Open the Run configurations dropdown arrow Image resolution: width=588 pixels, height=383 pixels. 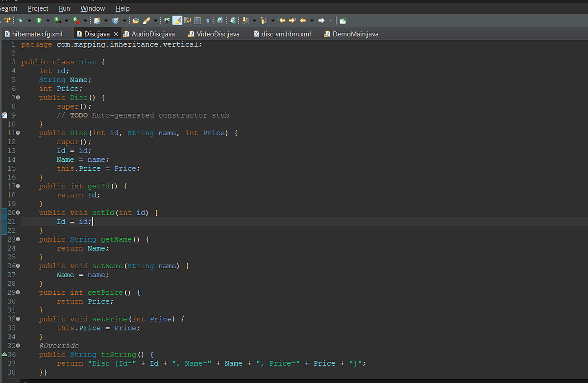[48, 20]
